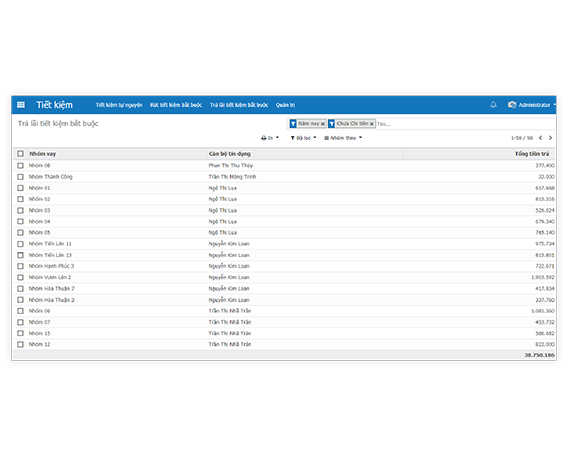
Task: Sort by 'Tổng tiền trả' column header
Action: coord(532,154)
